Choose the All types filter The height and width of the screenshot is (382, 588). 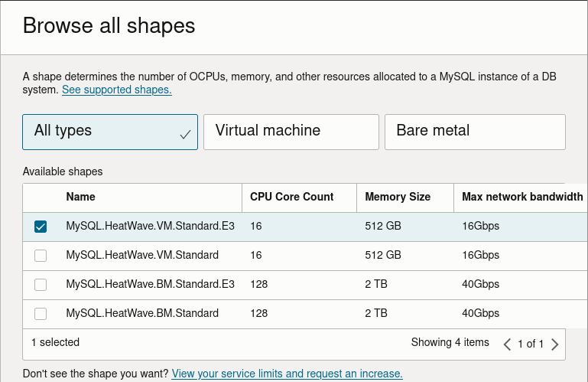pyautogui.click(x=110, y=132)
